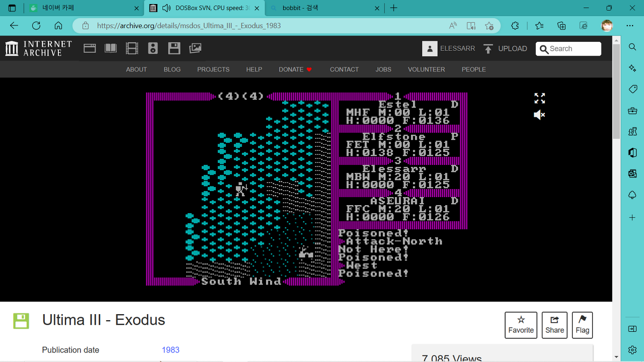Viewport: 644px width, 362px height.
Task: Open the PROJECTS navigation link
Action: [x=213, y=69]
